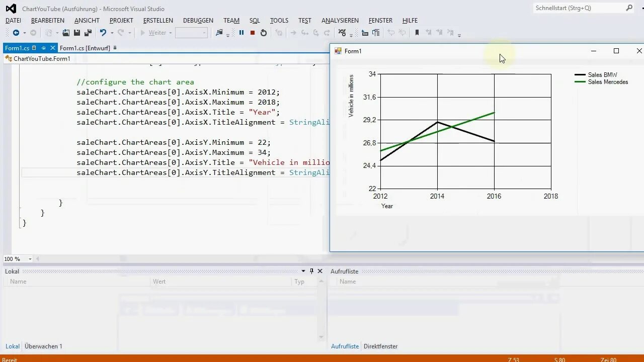Stop debugging with the red square
Image resolution: width=644 pixels, height=362 pixels.
(x=253, y=33)
